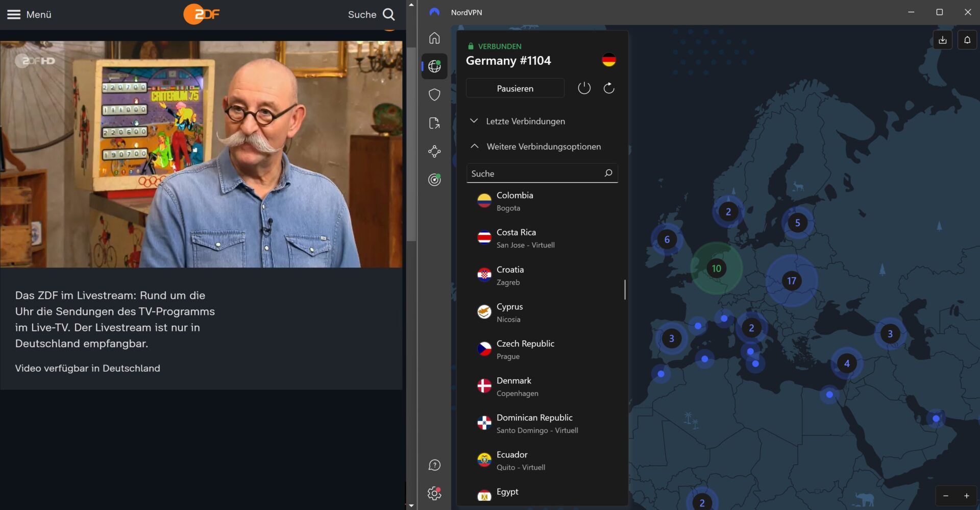Open the NordVPN home tab icon
The height and width of the screenshot is (510, 980).
click(434, 38)
